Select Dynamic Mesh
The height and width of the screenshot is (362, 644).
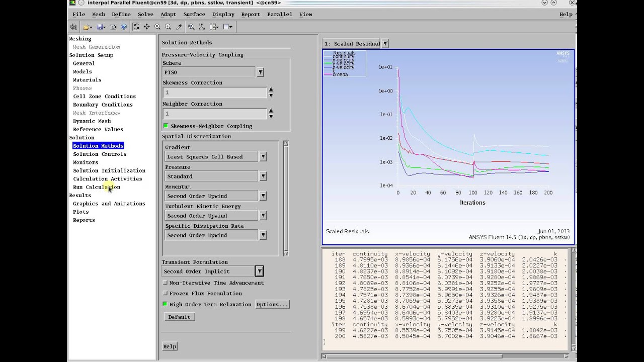[x=92, y=121]
